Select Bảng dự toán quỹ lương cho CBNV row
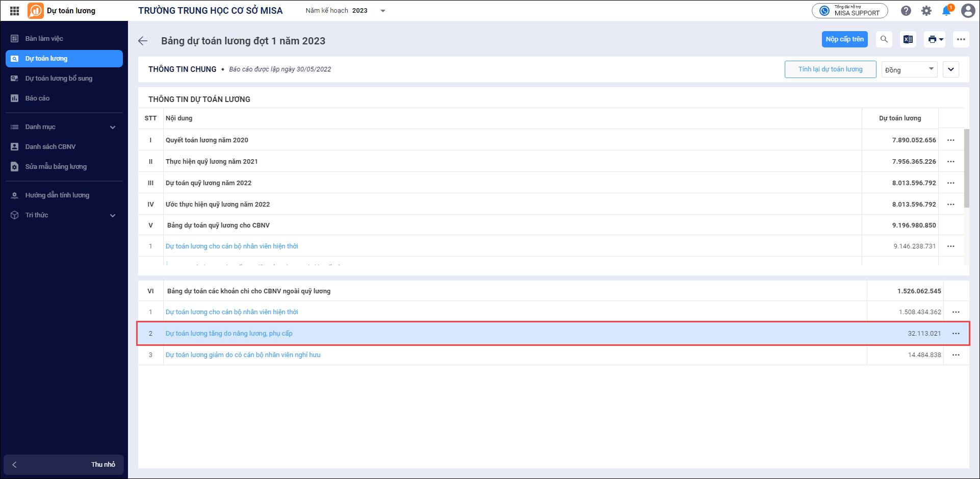 [x=218, y=225]
